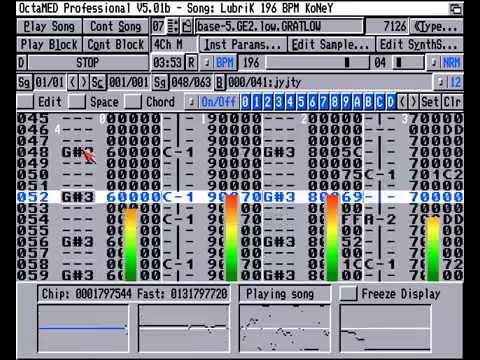
Task: Click the B block button before 000/041
Action: coord(220,82)
